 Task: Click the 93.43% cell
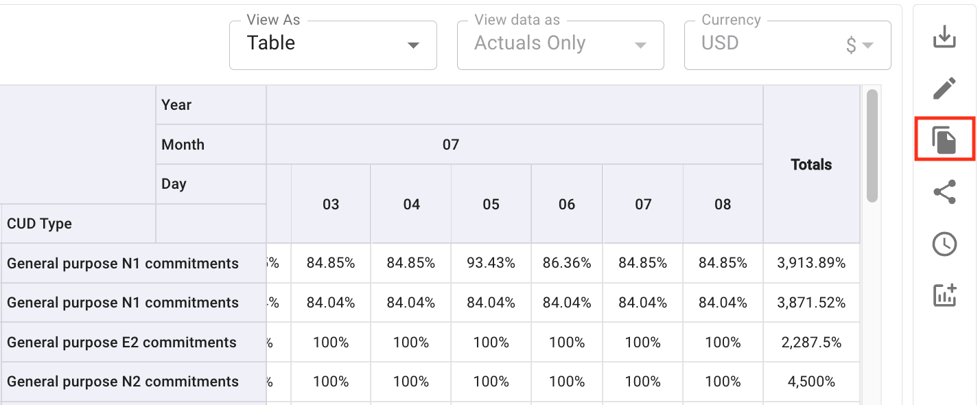coord(491,263)
